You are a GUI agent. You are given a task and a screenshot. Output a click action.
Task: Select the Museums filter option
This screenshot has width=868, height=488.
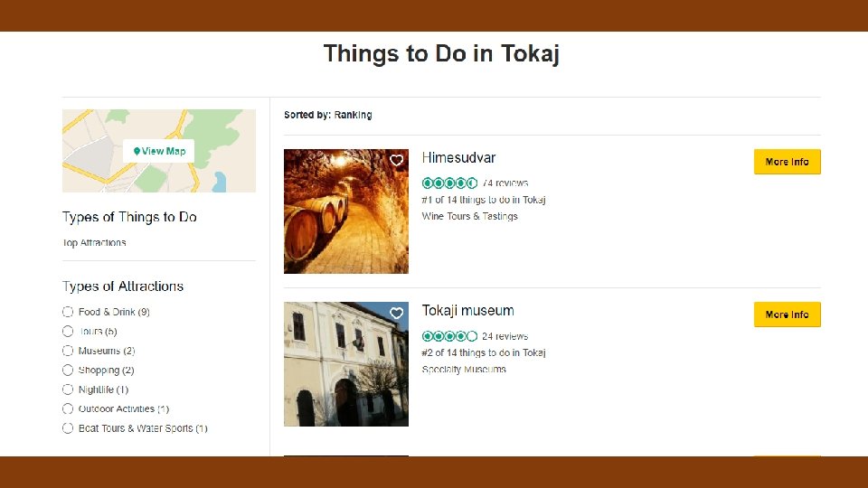pos(68,351)
